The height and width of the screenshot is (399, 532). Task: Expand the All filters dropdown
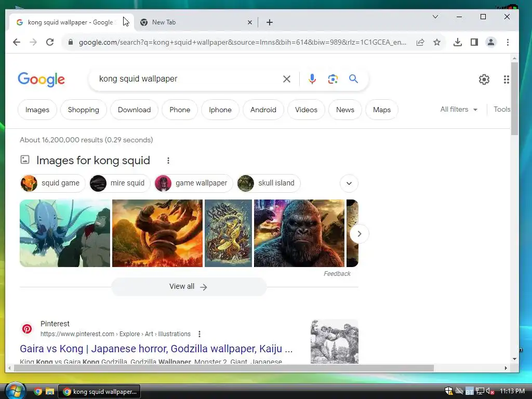click(x=459, y=109)
